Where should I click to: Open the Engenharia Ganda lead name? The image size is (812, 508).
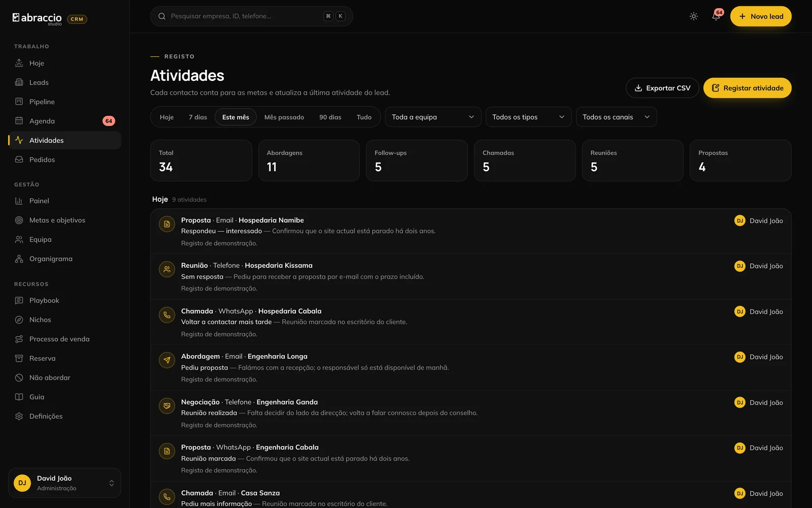coord(287,402)
